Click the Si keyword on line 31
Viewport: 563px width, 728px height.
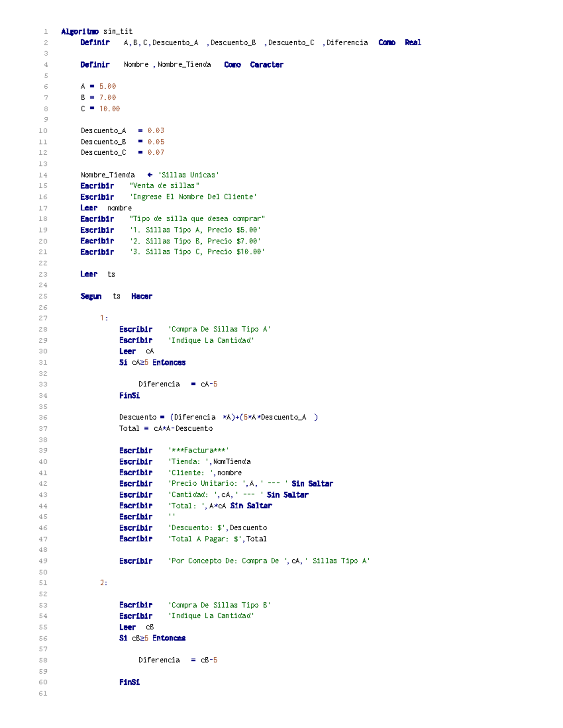(x=123, y=362)
